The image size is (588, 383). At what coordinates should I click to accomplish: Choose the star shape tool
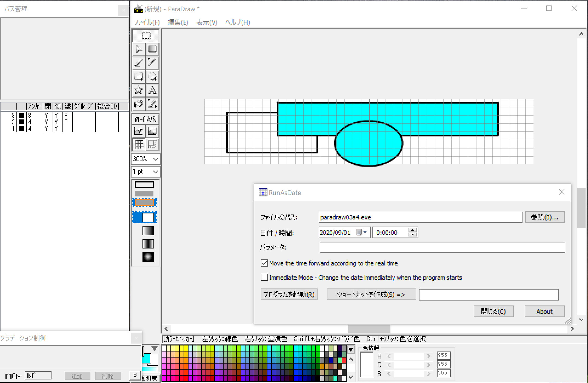point(139,90)
